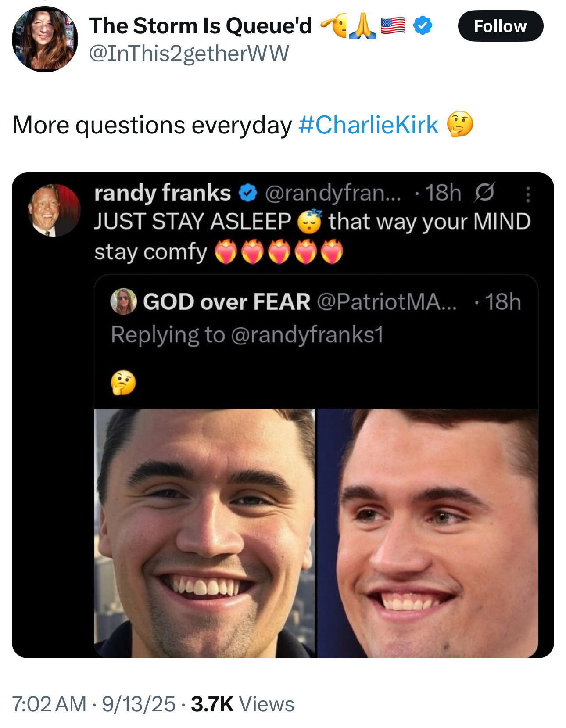Open the left face photo
This screenshot has height=728, width=566.
click(x=204, y=533)
